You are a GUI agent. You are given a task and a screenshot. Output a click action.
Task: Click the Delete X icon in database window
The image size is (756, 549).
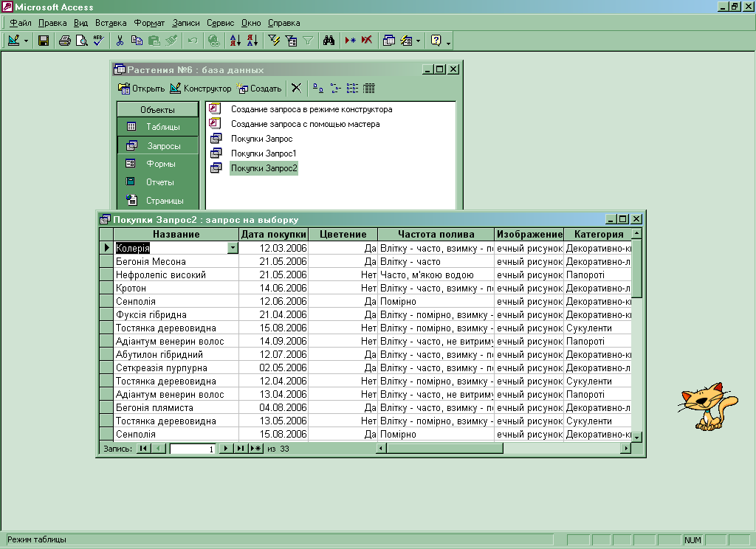point(297,88)
